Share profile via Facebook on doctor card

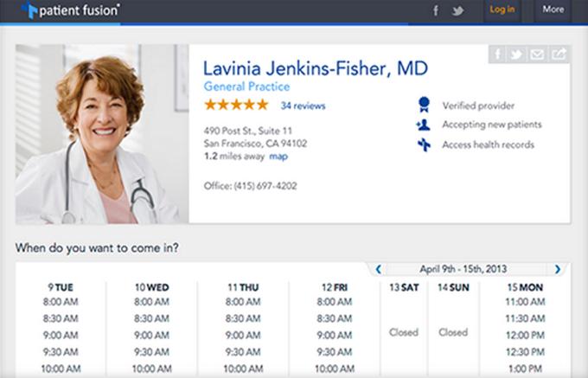(497, 54)
